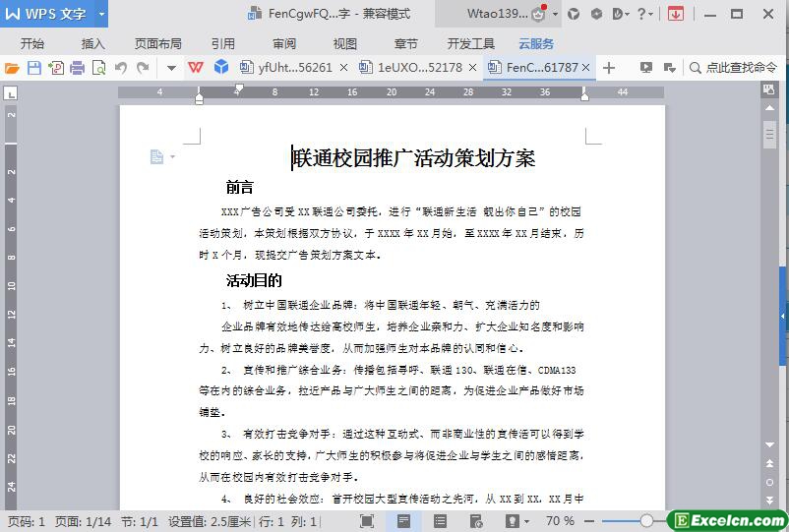
Task: Click the next page double-down arrow
Action: [770, 500]
